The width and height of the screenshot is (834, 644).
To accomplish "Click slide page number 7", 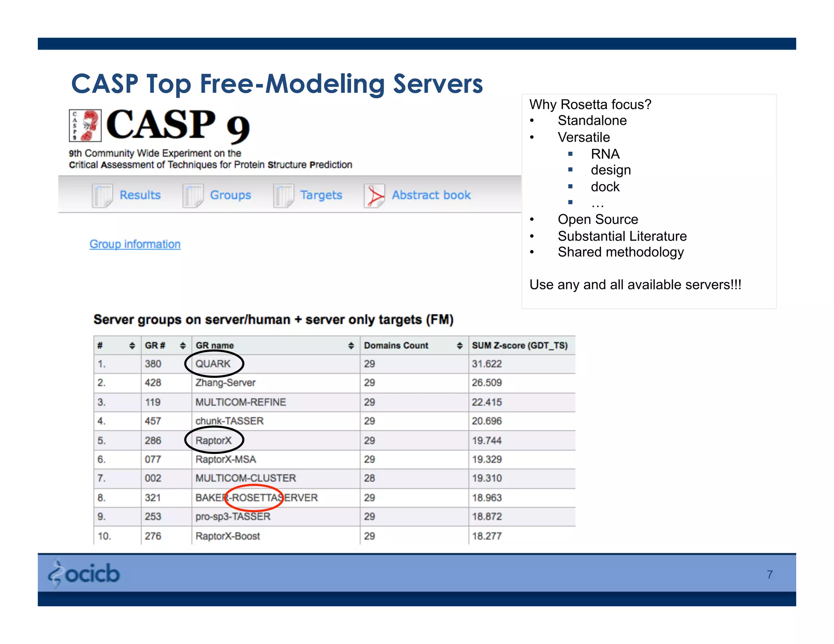I will (x=770, y=574).
